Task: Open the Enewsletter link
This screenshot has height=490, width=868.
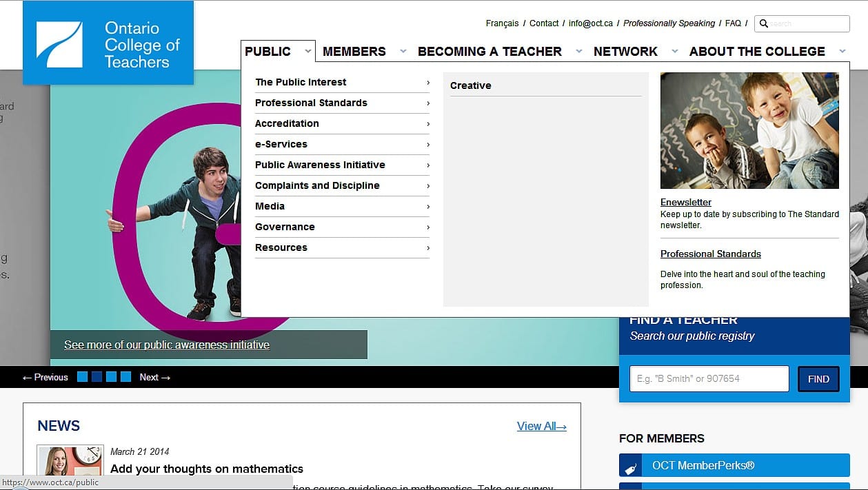Action: point(686,202)
